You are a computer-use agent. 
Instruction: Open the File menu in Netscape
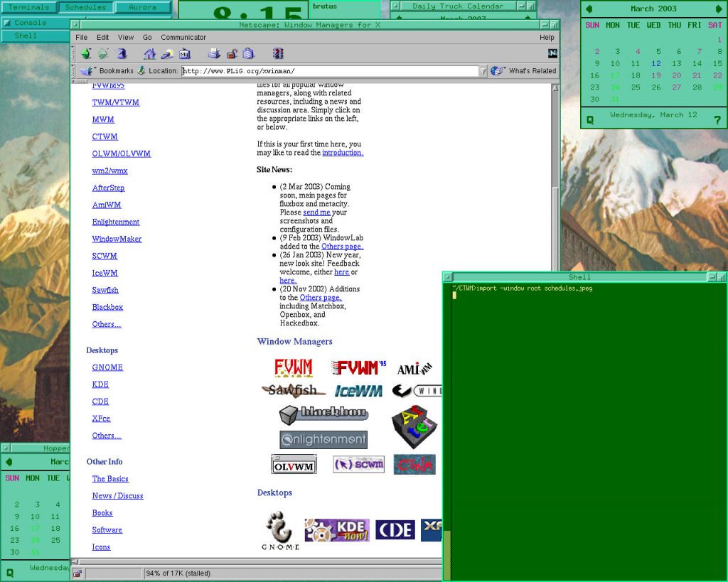point(80,37)
